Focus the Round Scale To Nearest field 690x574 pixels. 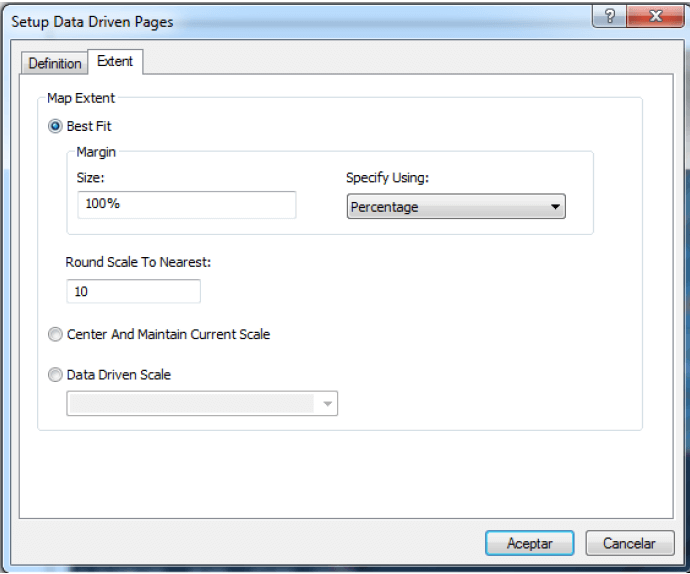tap(133, 292)
